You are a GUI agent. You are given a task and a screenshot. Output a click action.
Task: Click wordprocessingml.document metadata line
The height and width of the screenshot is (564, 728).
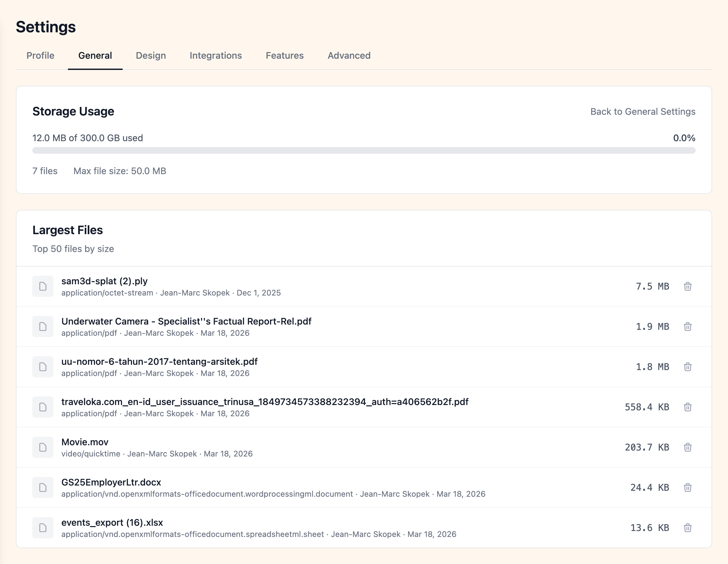[x=273, y=494]
